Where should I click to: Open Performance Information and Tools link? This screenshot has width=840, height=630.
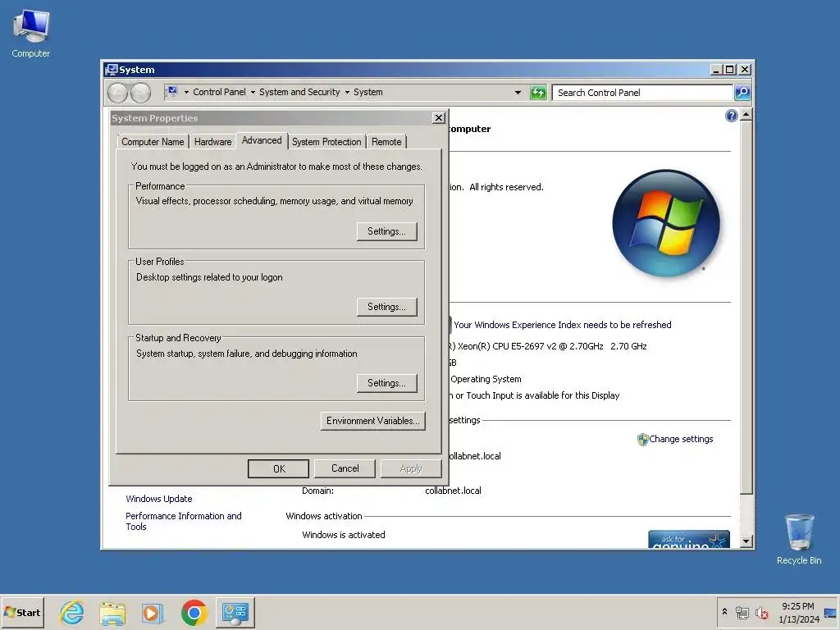(184, 521)
